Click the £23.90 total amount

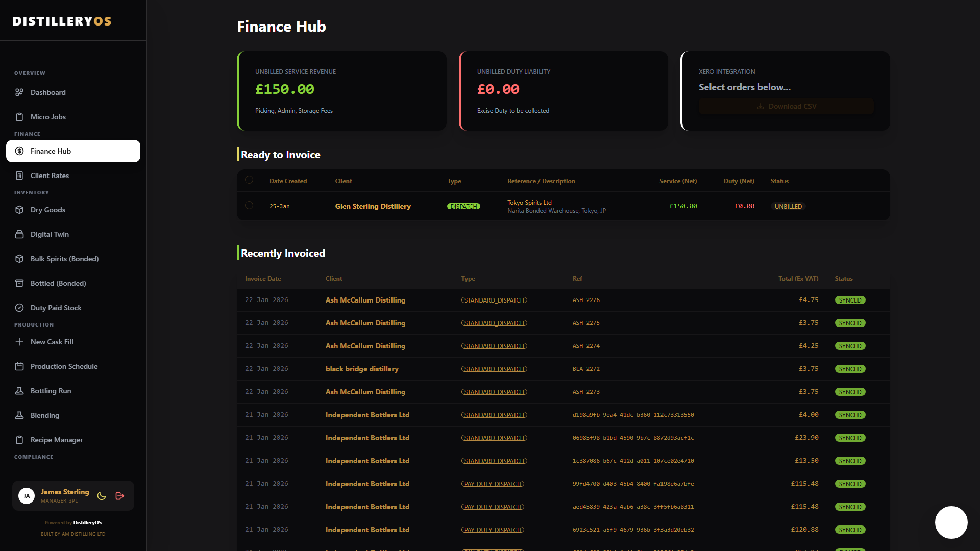pyautogui.click(x=806, y=438)
